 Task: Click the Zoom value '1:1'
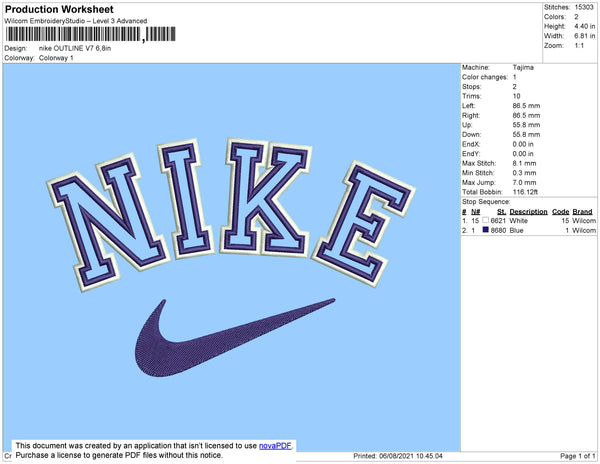tap(579, 46)
